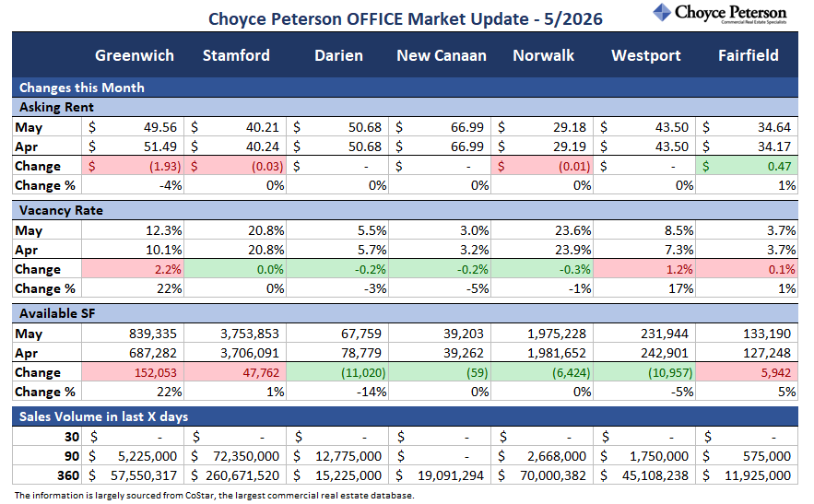Click the 'Sales Volume in last X days' heading
This screenshot has width=814, height=504.
coord(405,416)
